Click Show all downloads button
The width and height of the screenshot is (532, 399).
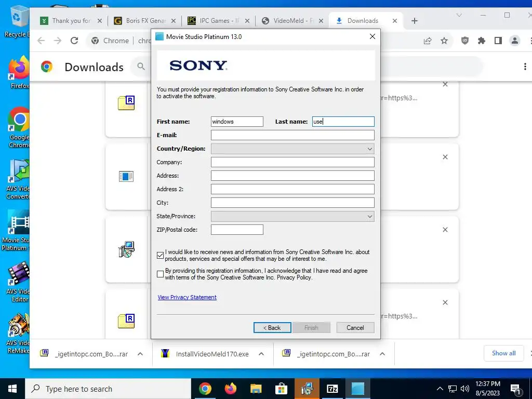pos(503,353)
